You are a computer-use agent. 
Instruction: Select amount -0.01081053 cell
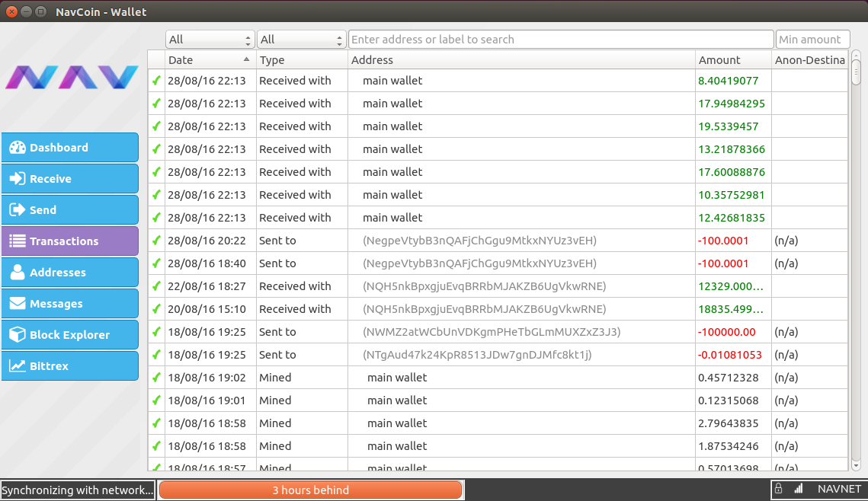coord(733,355)
